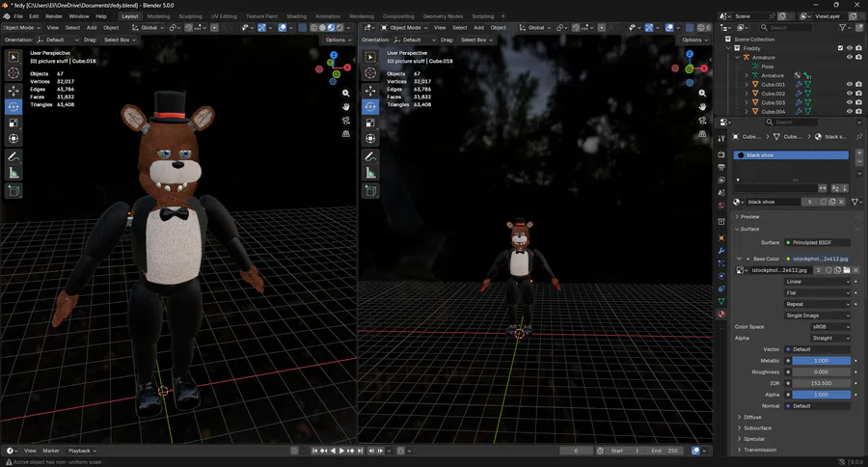
Task: Expand the Preview panel
Action: [750, 216]
